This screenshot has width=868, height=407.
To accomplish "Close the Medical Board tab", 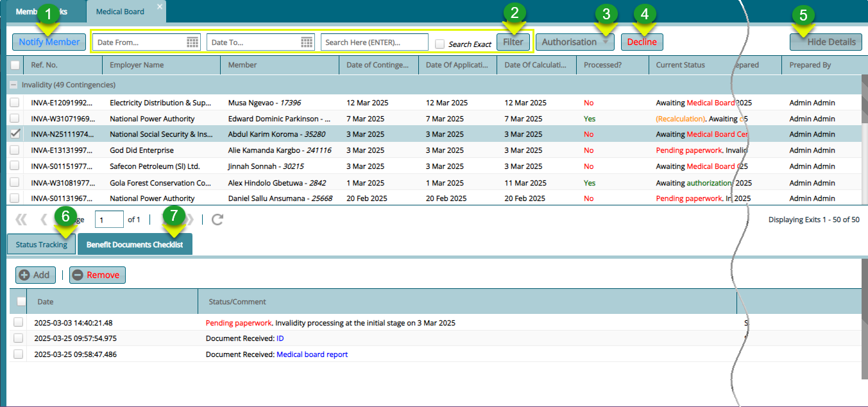I will (160, 7).
